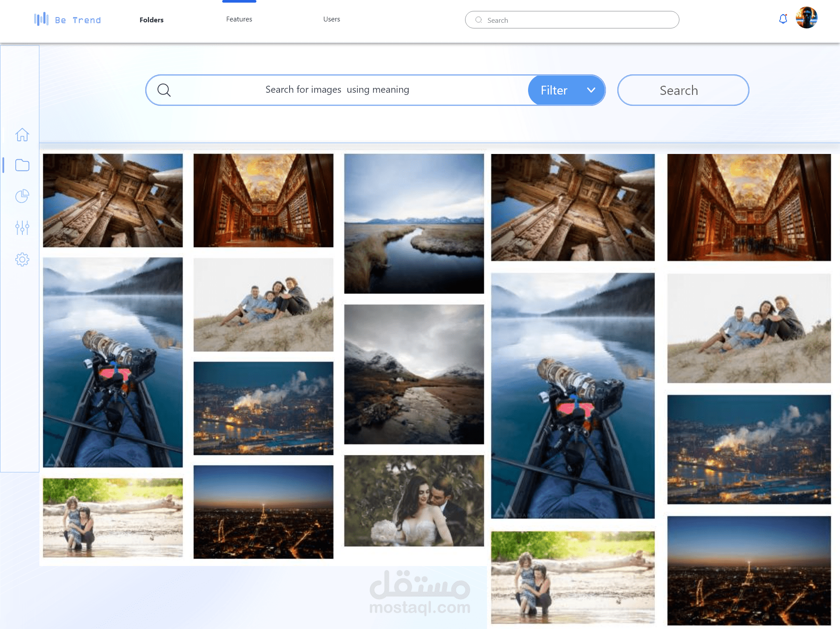Focus the top navigation Search field
840x629 pixels.
572,20
